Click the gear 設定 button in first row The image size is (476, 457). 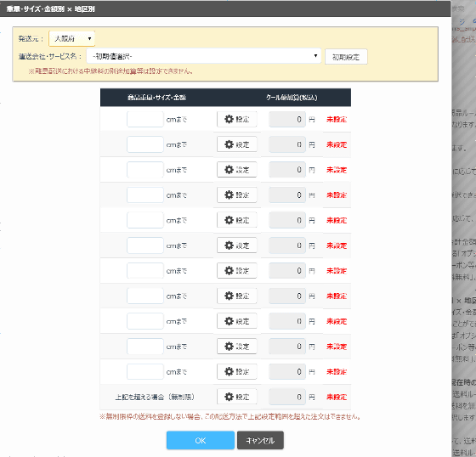coord(237,119)
